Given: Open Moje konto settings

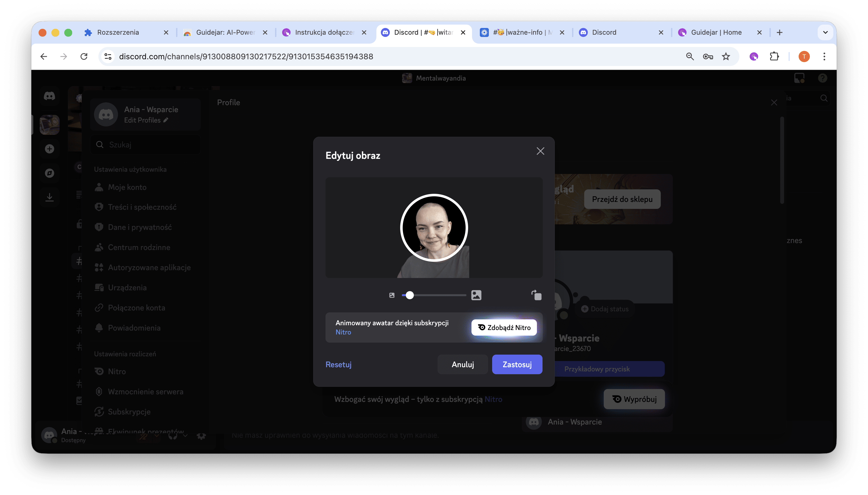Looking at the screenshot, I should coord(145,187).
